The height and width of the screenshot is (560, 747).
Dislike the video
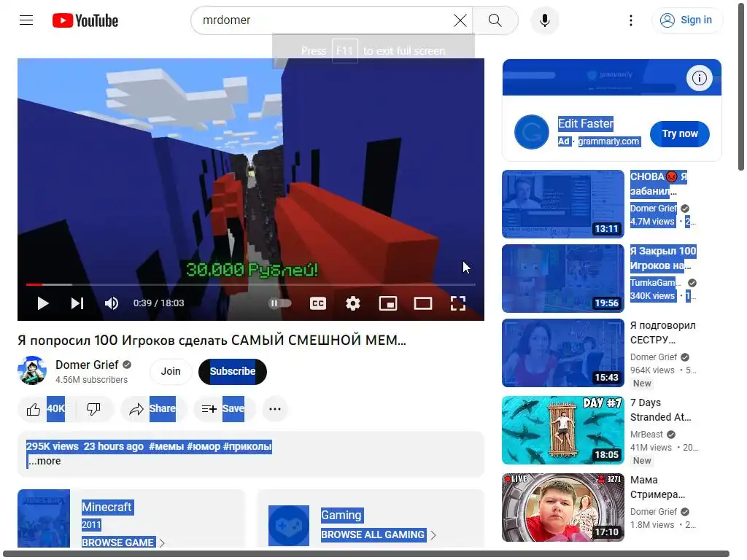93,408
